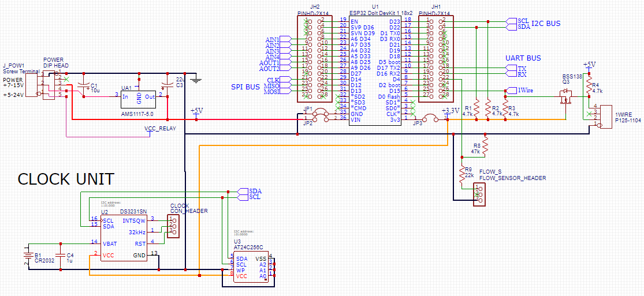This screenshot has height=296, width=644.
Task: Click the POWER DIP HEAD label
Action: coord(56,62)
